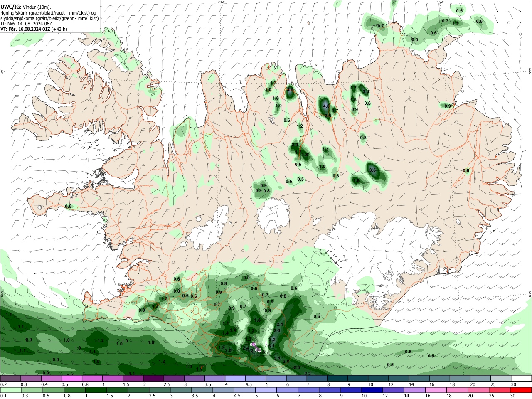
Task: Select the lavender 14 swatch in bottom legend row
Action: pos(414,390)
